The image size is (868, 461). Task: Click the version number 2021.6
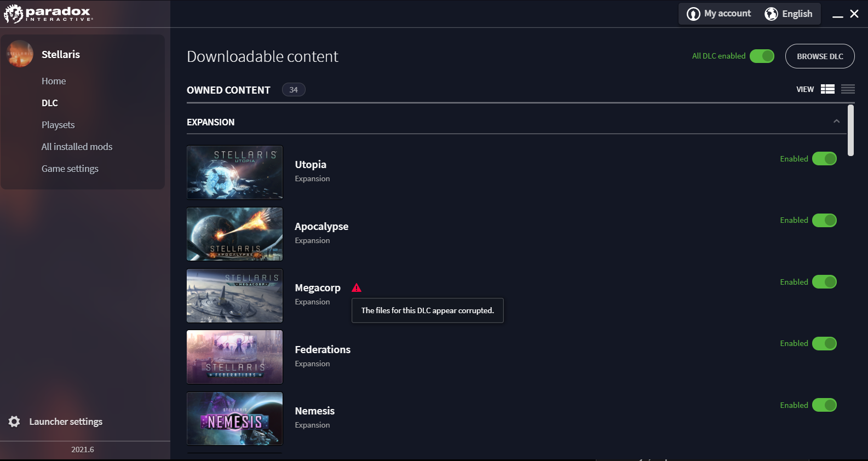[83, 450]
